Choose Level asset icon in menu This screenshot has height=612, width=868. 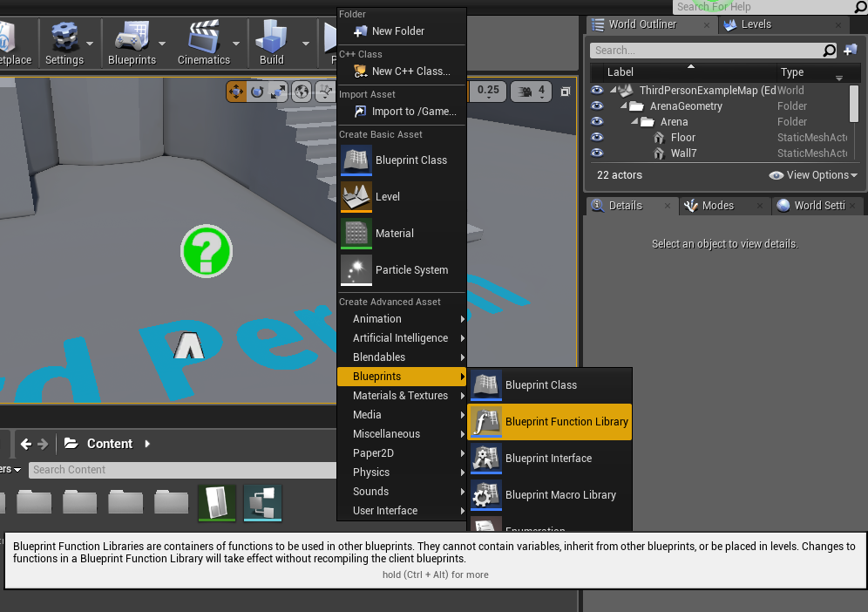(356, 197)
